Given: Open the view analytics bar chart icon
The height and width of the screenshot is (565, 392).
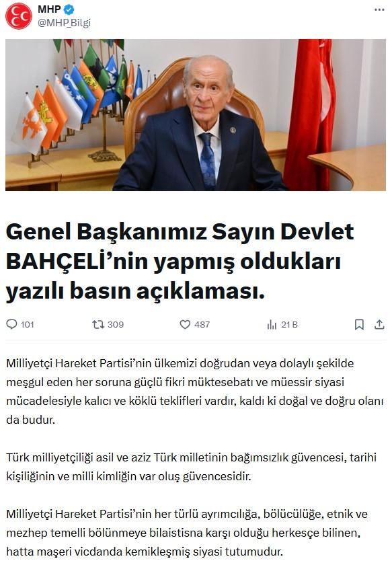Looking at the screenshot, I should click(x=272, y=325).
